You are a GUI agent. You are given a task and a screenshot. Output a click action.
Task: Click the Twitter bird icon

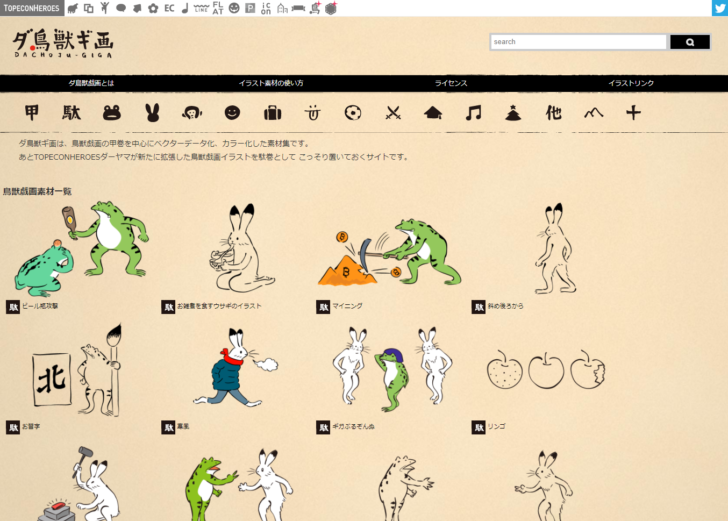[x=720, y=8]
